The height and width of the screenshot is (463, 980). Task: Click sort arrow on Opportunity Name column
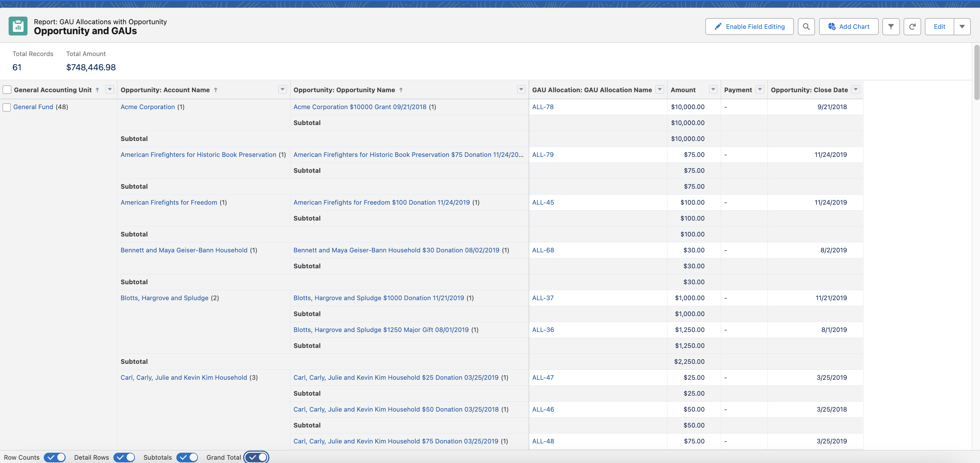click(x=401, y=90)
